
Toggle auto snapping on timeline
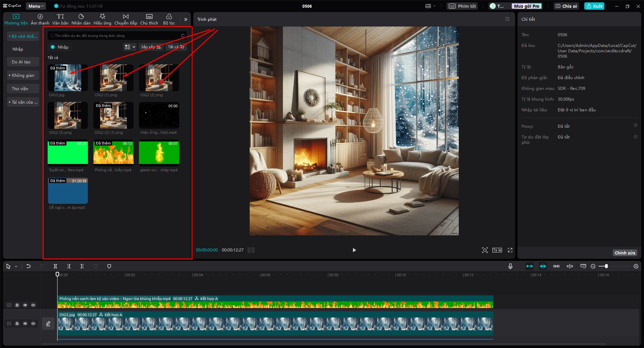pos(543,266)
